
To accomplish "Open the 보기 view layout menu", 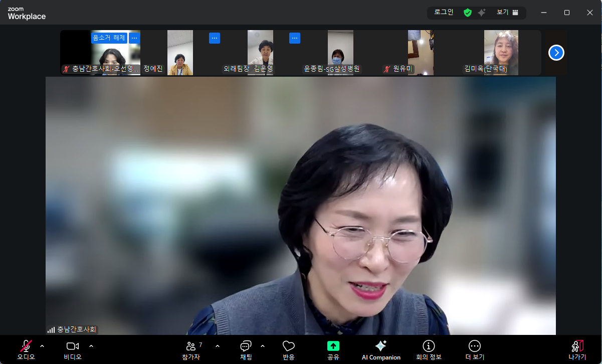I will [507, 13].
